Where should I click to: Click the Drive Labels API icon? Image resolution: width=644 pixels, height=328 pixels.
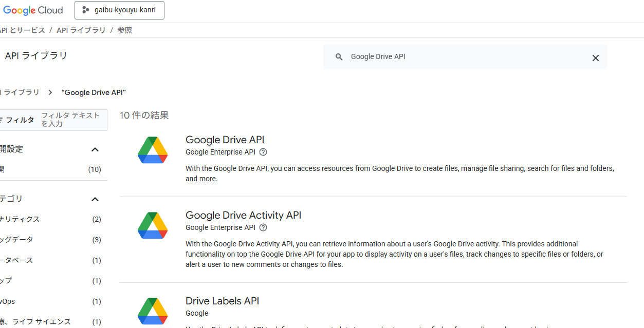pyautogui.click(x=153, y=311)
